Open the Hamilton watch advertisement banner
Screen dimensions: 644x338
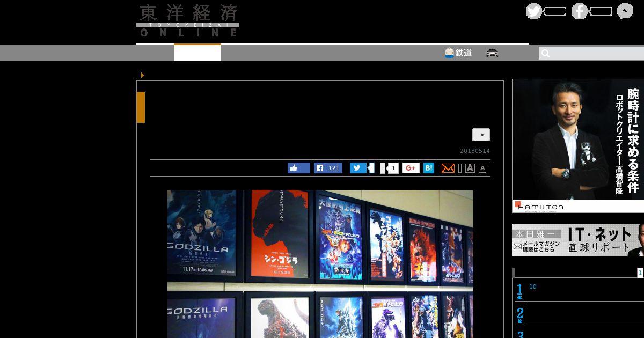click(578, 146)
